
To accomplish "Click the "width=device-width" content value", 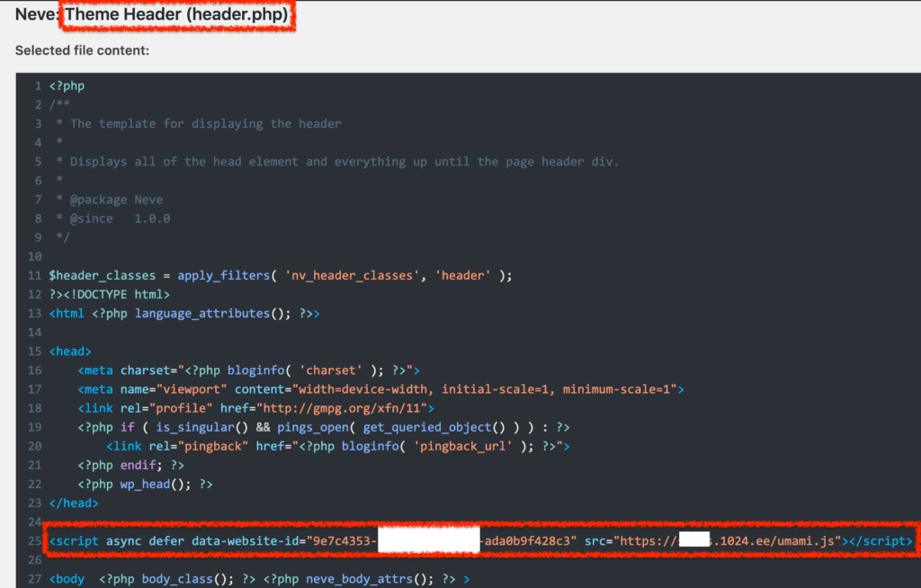I will pos(362,389).
